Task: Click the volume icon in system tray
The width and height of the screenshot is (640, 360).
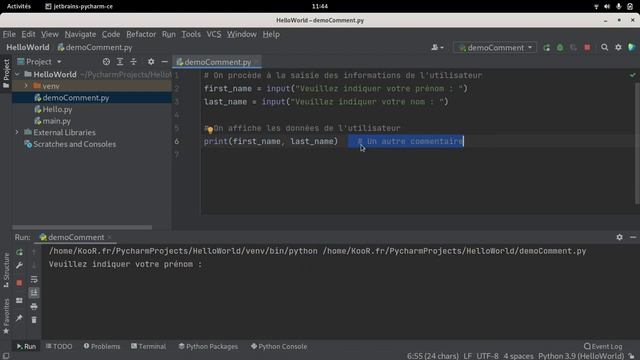Action: pyautogui.click(x=607, y=6)
